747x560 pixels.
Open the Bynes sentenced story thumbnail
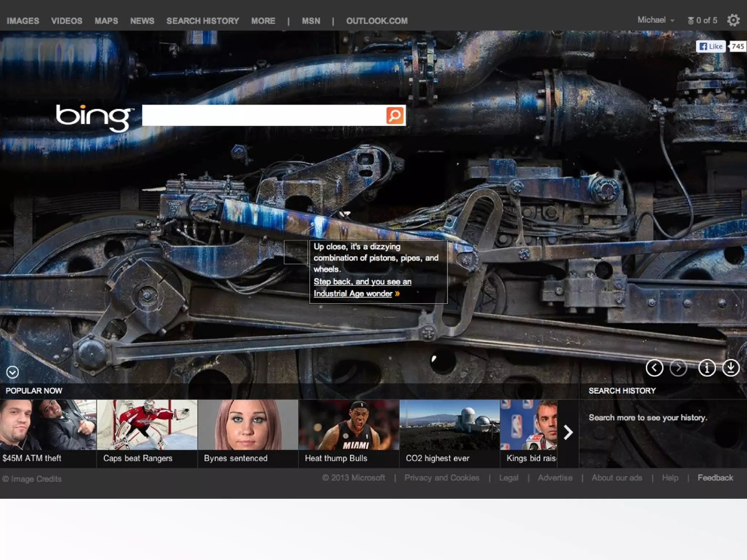pos(248,425)
